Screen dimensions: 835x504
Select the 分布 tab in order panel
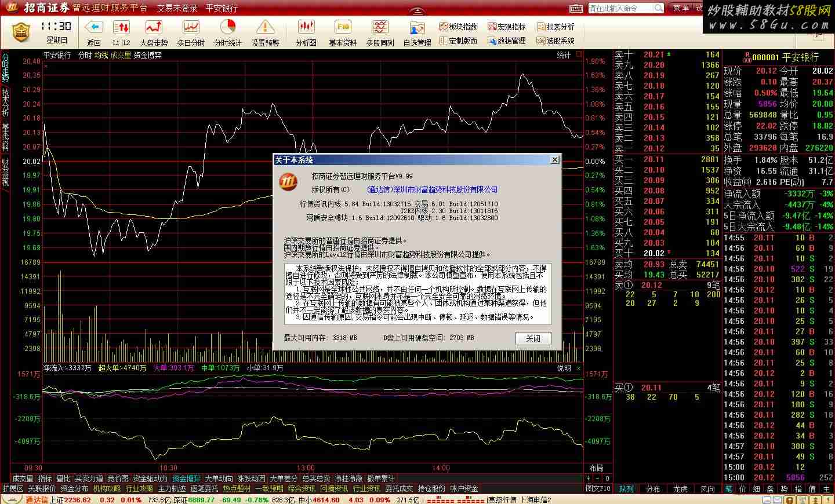coord(653,489)
